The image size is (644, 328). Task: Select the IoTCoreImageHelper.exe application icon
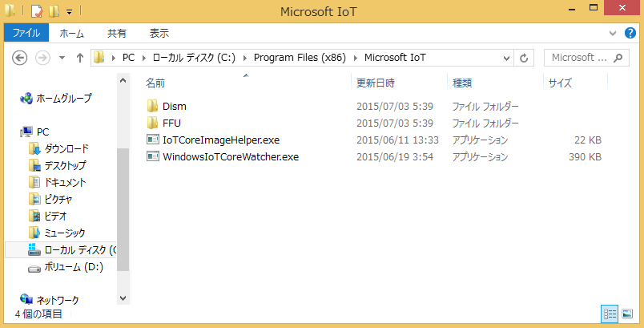click(x=153, y=140)
